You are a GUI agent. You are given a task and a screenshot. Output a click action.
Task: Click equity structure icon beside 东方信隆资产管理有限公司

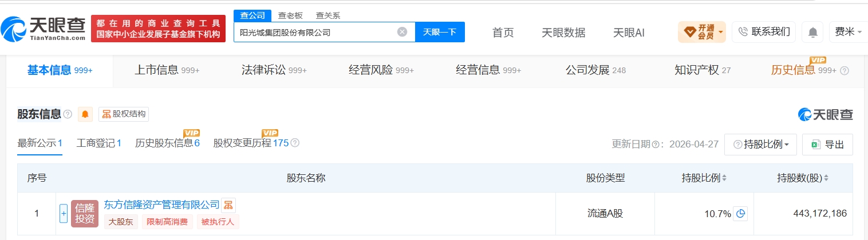tap(228, 205)
